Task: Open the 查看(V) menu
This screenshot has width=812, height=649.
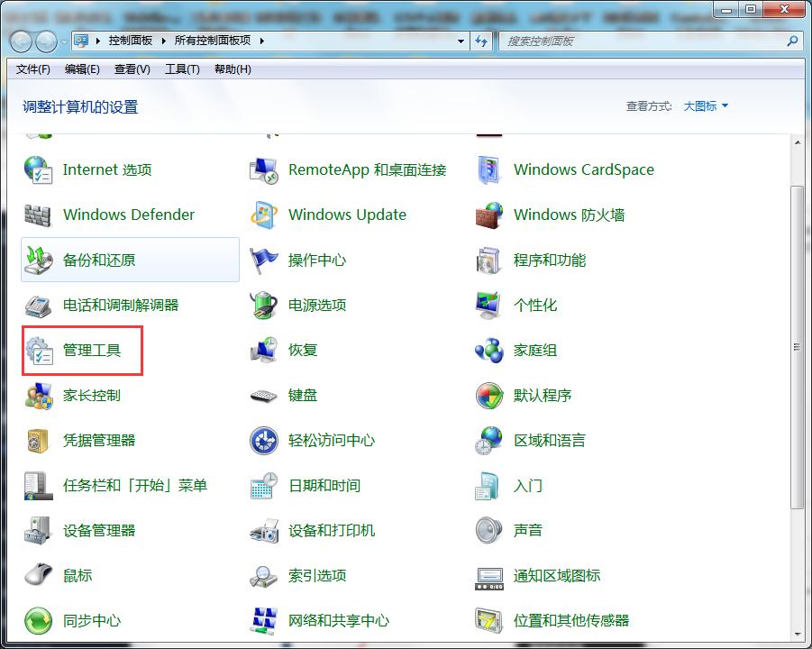Action: click(x=131, y=69)
